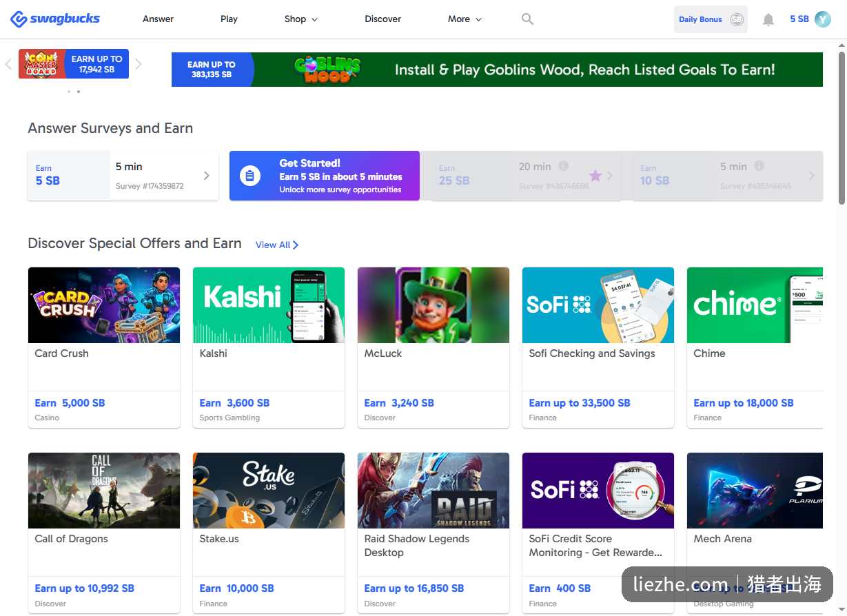Click the Mech Arena title text
The height and width of the screenshot is (616, 847).
(x=722, y=539)
